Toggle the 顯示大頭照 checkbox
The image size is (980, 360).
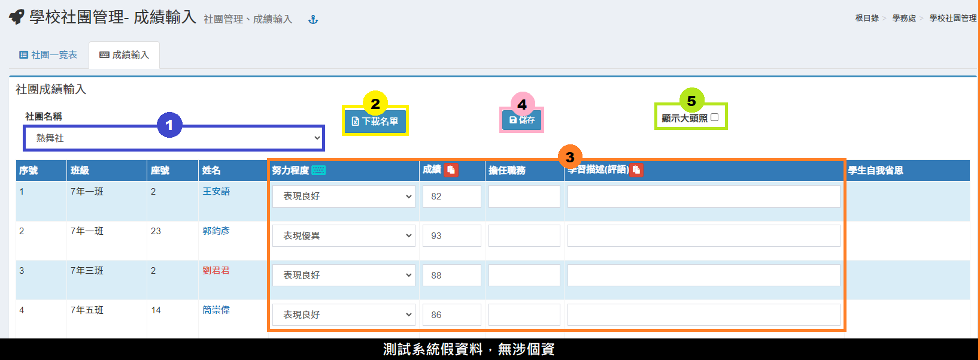714,117
